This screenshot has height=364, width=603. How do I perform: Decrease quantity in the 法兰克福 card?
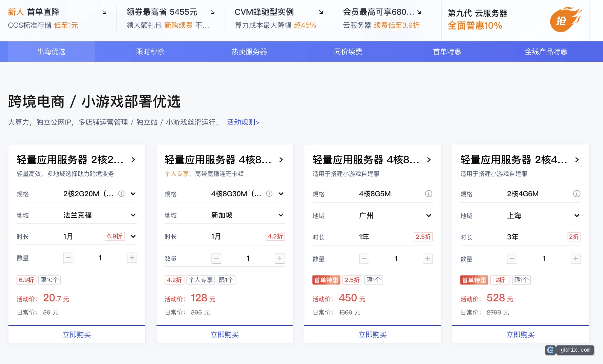pos(68,258)
